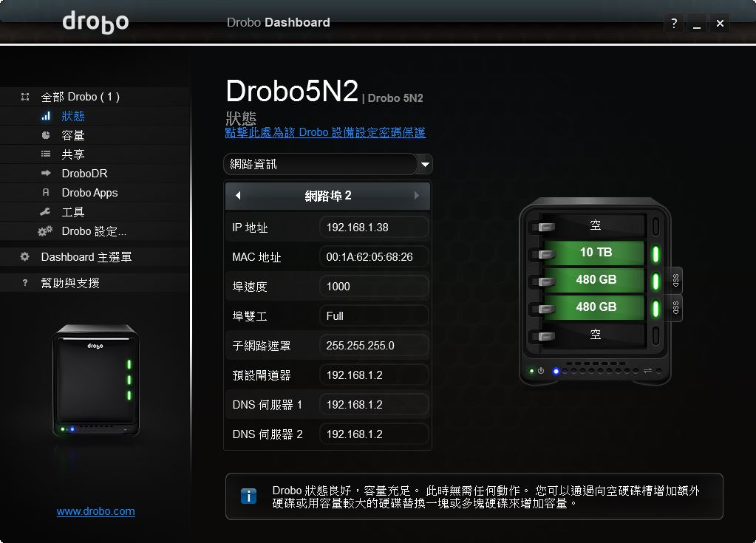
Task: Click the Drobo Apps icon
Action: point(46,193)
